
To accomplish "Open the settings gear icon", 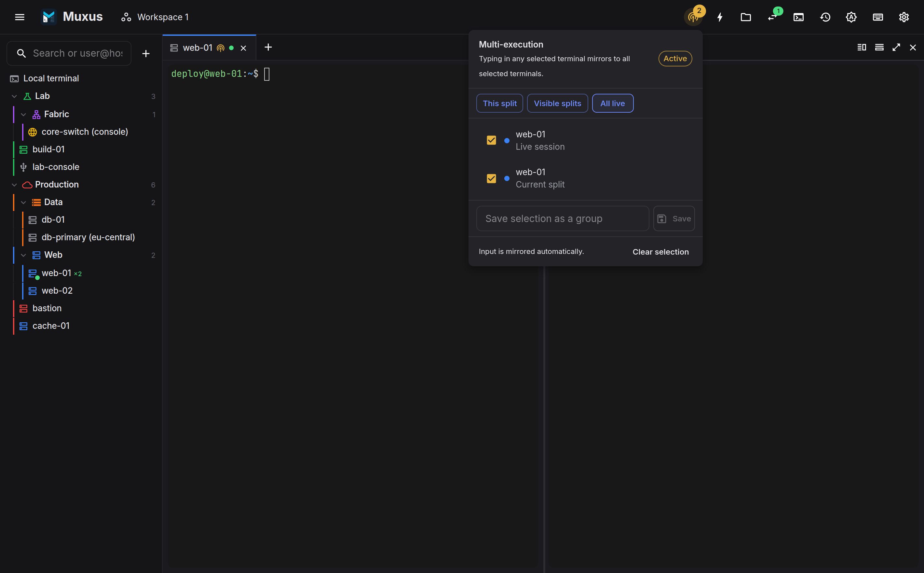I will pos(904,17).
